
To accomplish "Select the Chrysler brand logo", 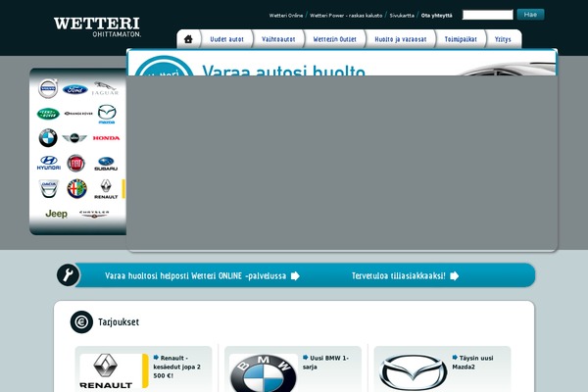I will [94, 215].
